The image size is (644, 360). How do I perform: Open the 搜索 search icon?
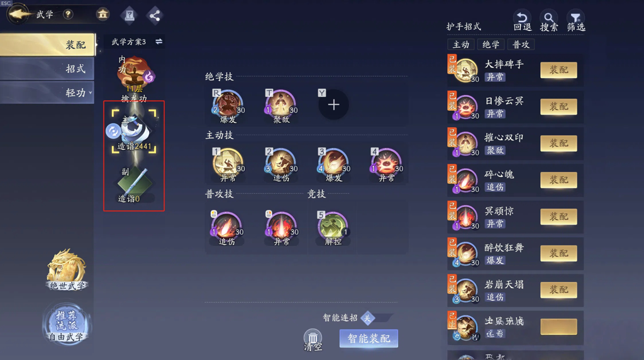pyautogui.click(x=548, y=21)
